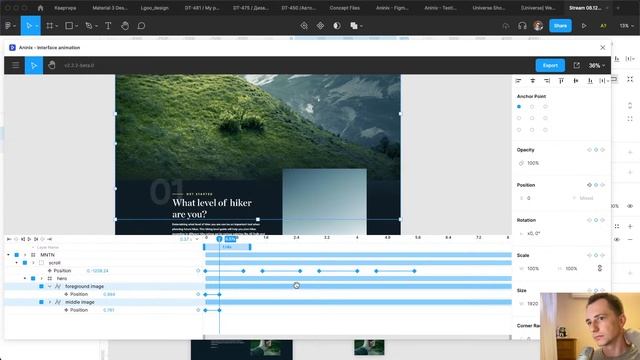
Task: Click the Create component icon
Action: click(x=320, y=26)
